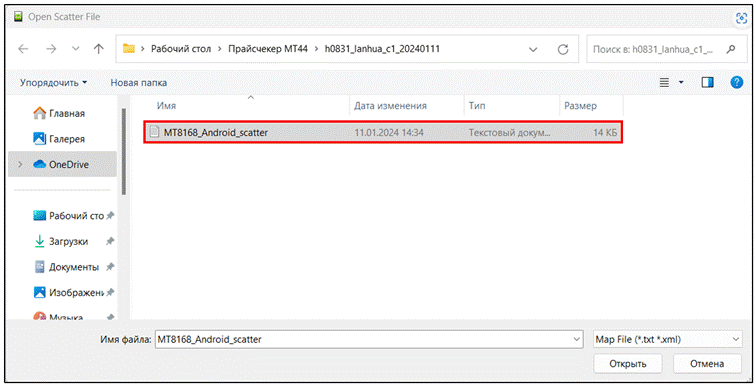The width and height of the screenshot is (756, 386).
Task: Sort by 'Размер' column header
Action: [x=580, y=106]
